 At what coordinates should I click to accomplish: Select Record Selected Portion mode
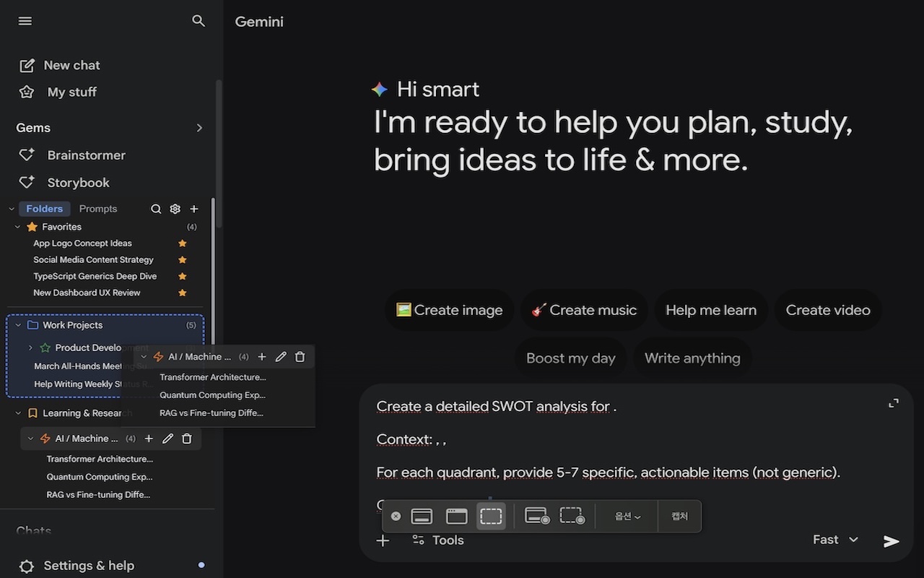click(x=572, y=516)
